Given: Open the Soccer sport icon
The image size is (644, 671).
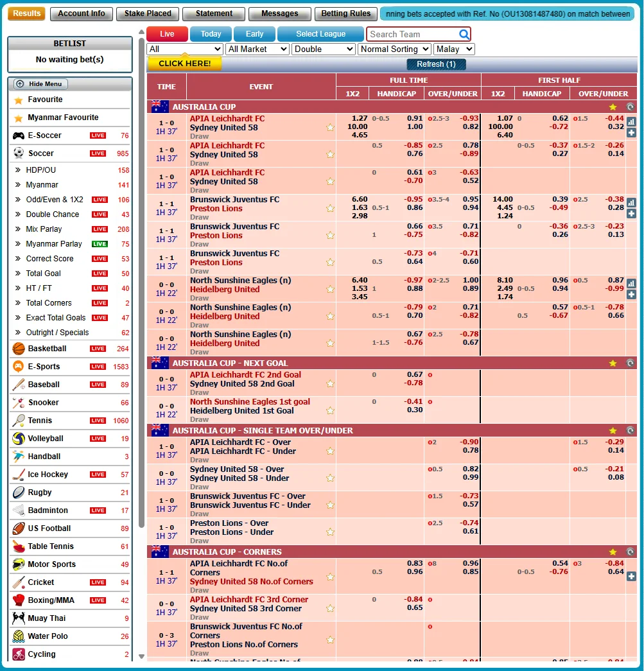Looking at the screenshot, I should coord(19,153).
